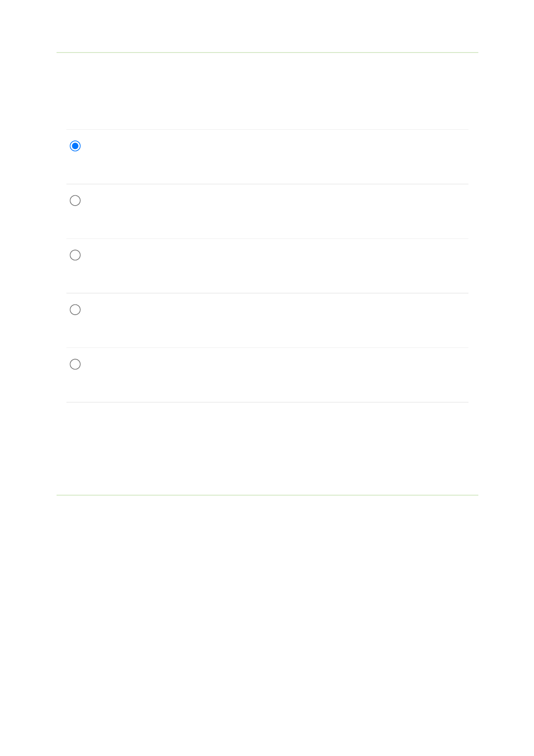Click the first answer option row
534x756 pixels.
pos(267,157)
